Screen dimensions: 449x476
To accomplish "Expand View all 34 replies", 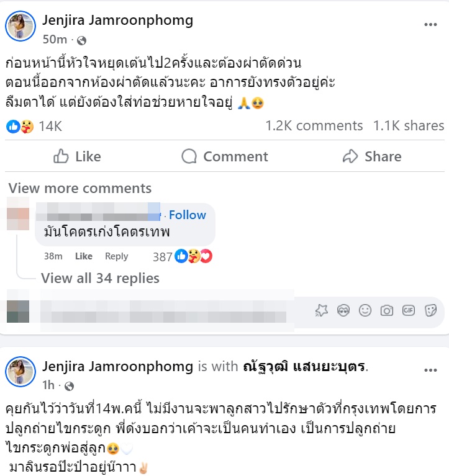I will [x=100, y=278].
